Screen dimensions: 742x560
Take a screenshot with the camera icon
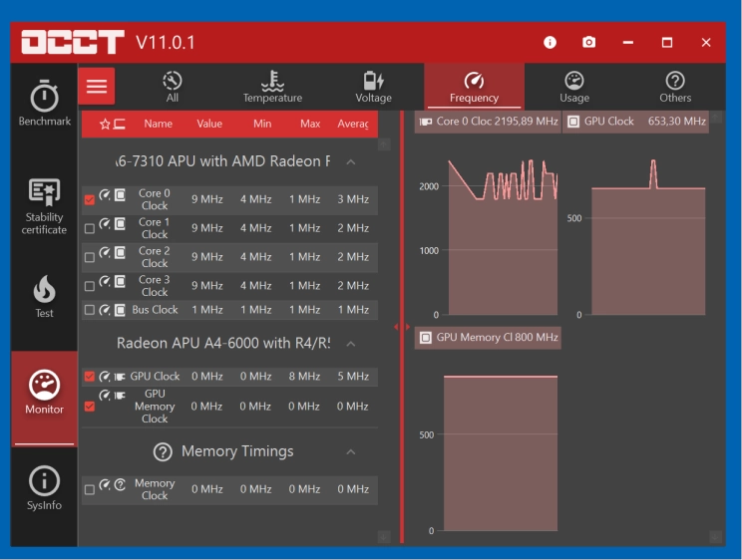pyautogui.click(x=588, y=43)
